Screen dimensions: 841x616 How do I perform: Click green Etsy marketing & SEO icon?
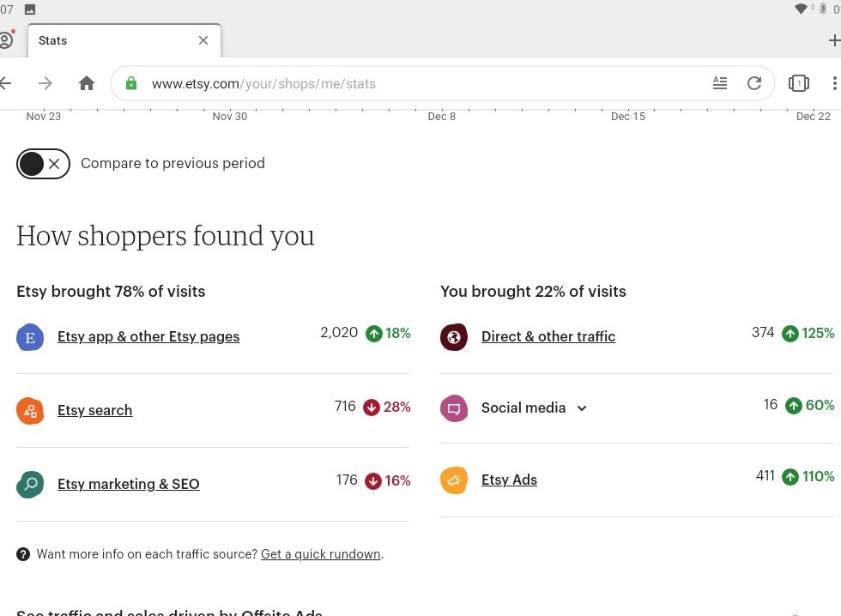pos(30,484)
